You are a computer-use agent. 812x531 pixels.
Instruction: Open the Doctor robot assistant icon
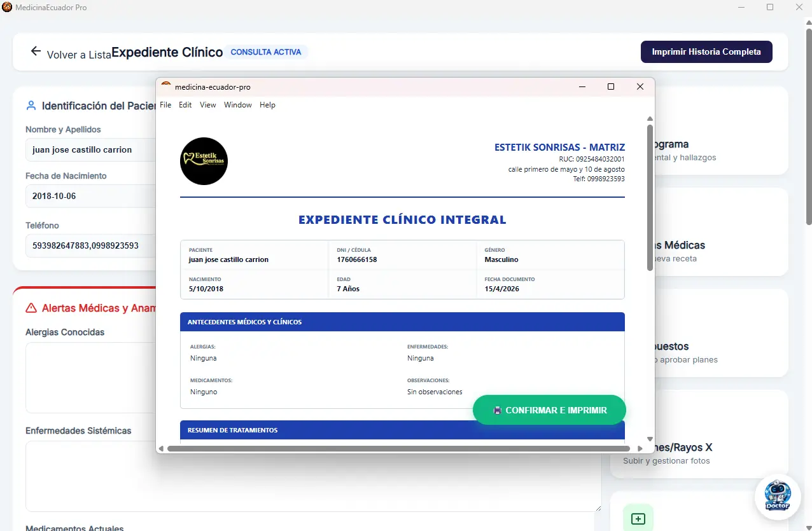[x=777, y=497]
